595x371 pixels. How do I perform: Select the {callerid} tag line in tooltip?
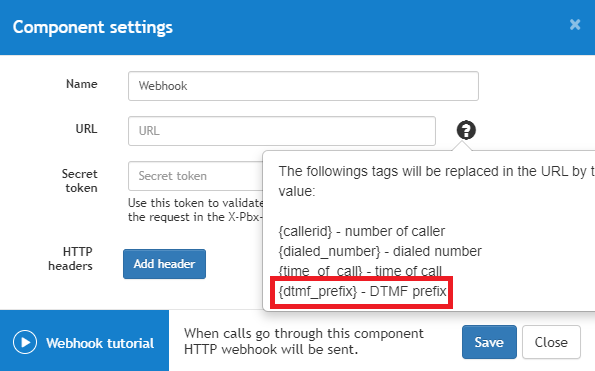click(x=362, y=231)
